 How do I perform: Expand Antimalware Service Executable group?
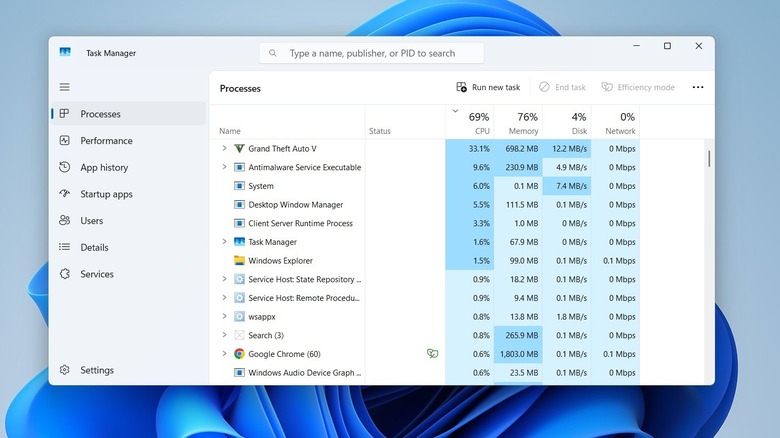pyautogui.click(x=224, y=167)
